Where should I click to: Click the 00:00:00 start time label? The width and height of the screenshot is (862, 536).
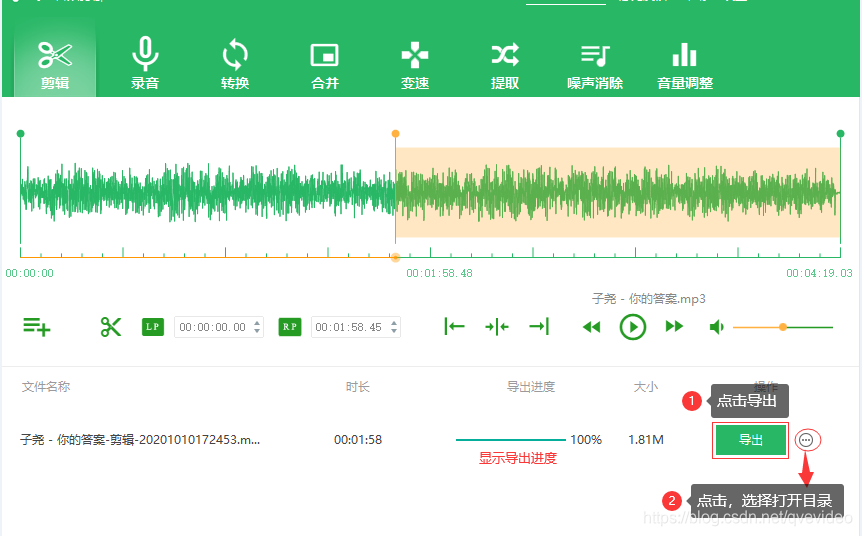pos(30,273)
